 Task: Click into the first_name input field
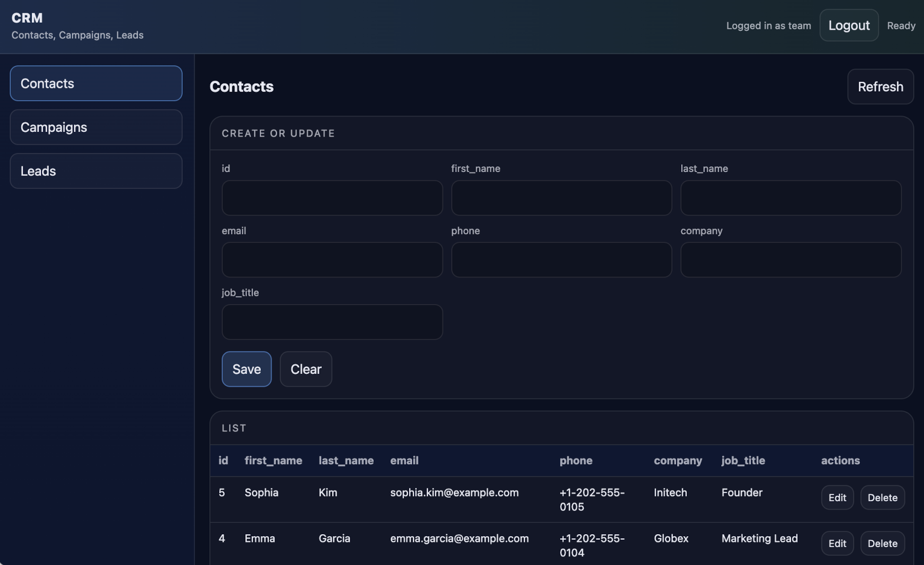pyautogui.click(x=561, y=198)
